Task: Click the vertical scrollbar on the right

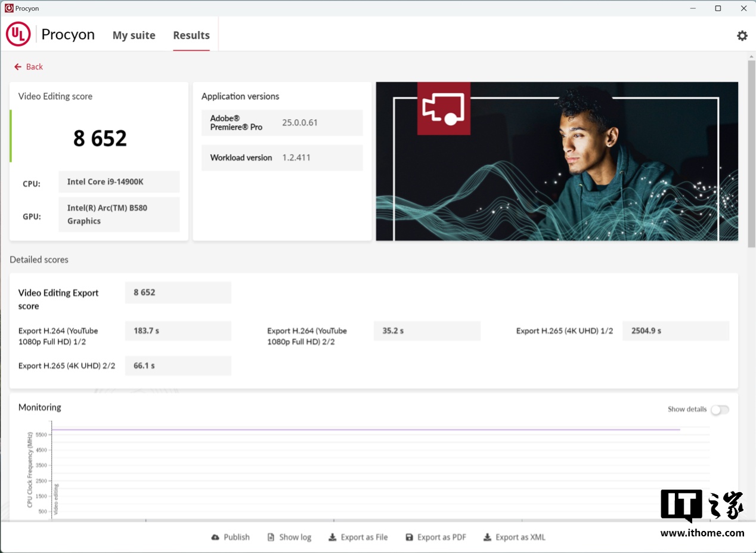Action: click(751, 155)
